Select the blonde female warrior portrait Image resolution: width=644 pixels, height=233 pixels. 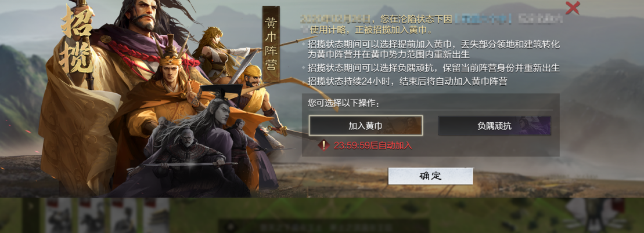(218, 53)
